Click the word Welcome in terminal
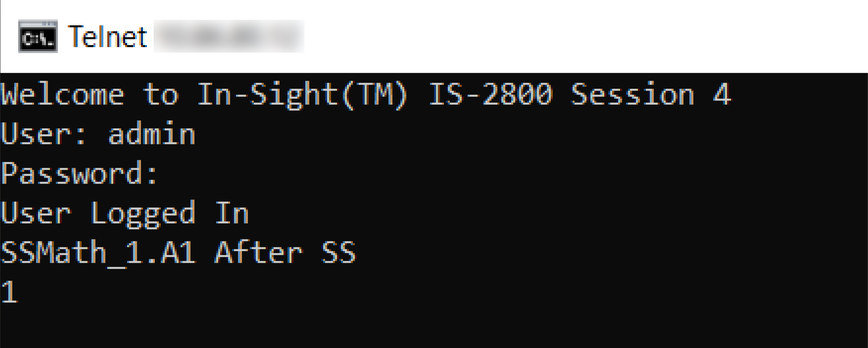This screenshot has height=348, width=868. coord(63,95)
